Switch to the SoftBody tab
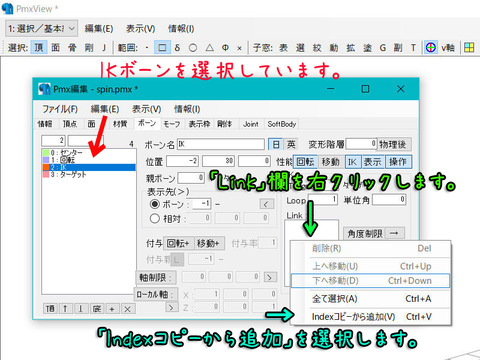 point(282,124)
